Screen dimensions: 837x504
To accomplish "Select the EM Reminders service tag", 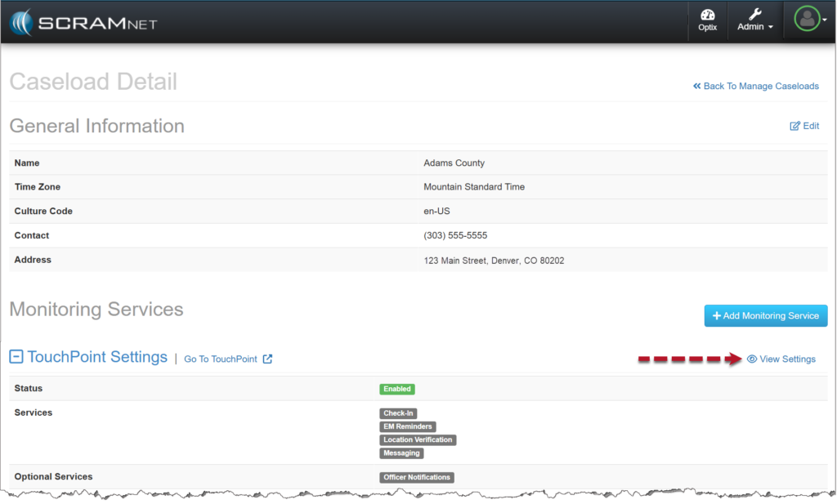I will click(408, 426).
